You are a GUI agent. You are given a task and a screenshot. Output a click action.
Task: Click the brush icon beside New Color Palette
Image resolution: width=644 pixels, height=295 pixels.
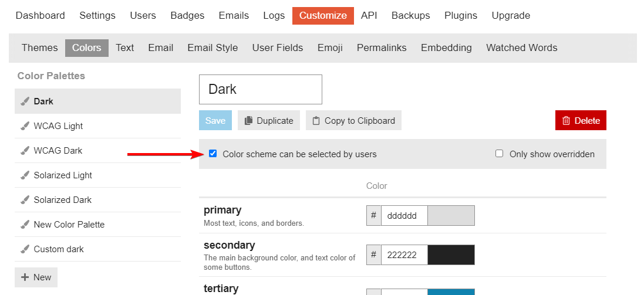pyautogui.click(x=25, y=225)
